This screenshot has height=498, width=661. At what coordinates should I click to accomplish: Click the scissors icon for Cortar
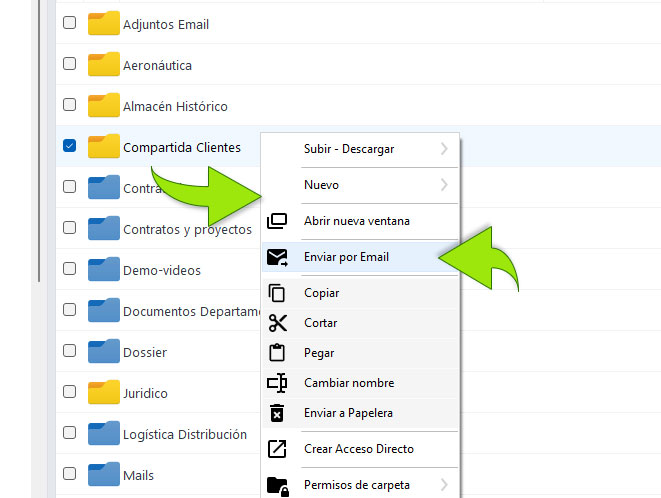coord(277,323)
